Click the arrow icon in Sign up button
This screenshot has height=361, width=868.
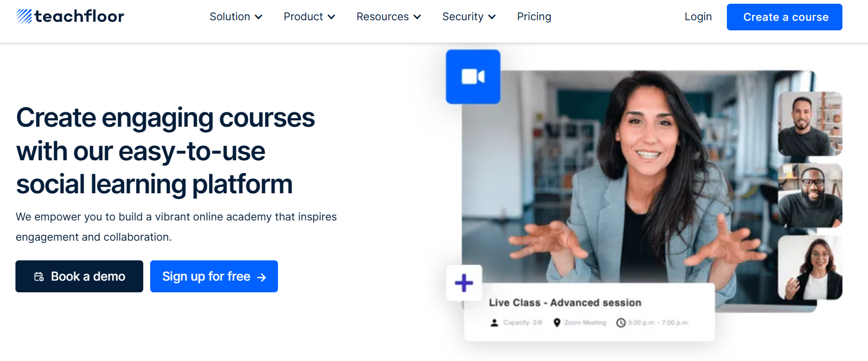(261, 277)
